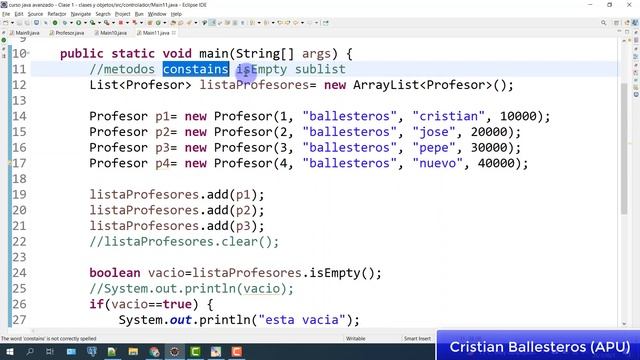This screenshot has width=640, height=360.
Task: Click 'listaProfesores.add(p1);' on line 19
Action: point(177,194)
